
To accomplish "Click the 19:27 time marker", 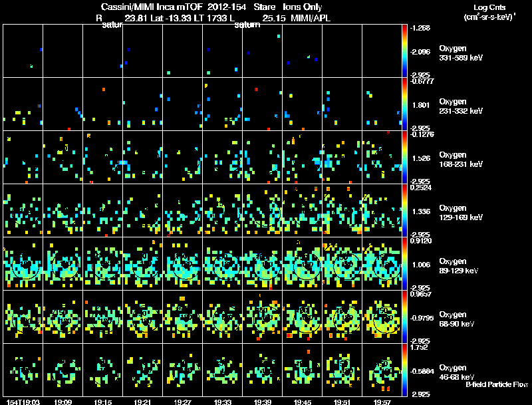I will click(x=182, y=402).
